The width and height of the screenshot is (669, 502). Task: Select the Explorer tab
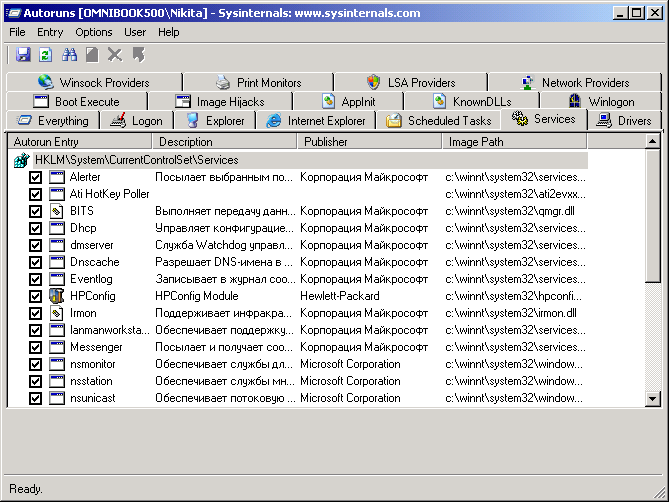point(215,121)
